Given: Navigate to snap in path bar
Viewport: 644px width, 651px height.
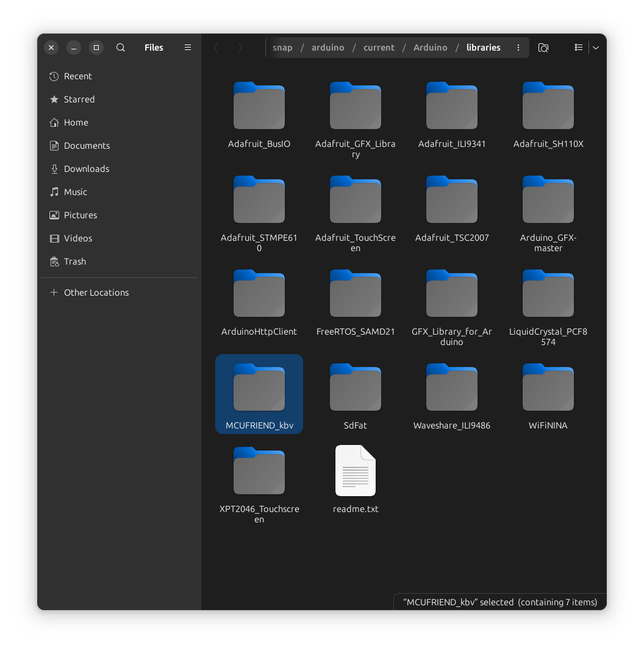Looking at the screenshot, I should coord(282,48).
